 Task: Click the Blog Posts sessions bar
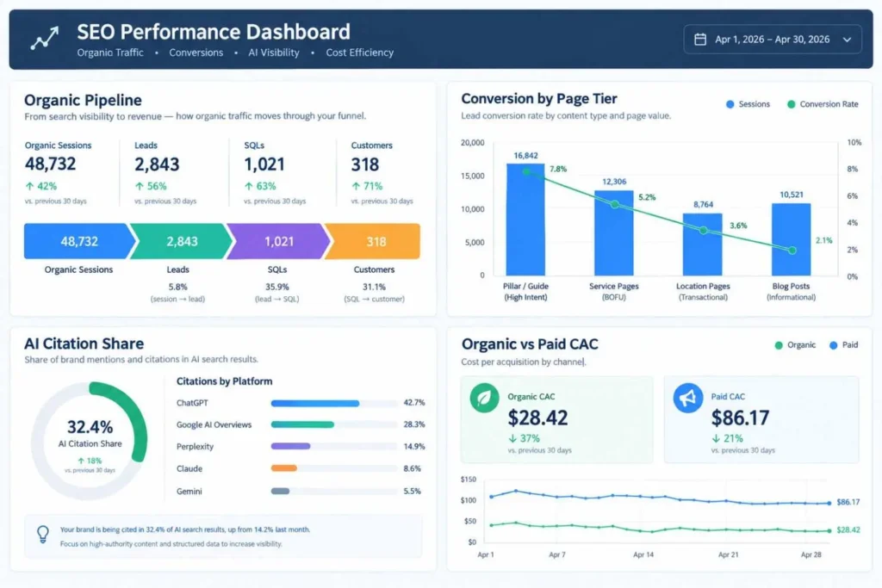(x=791, y=239)
